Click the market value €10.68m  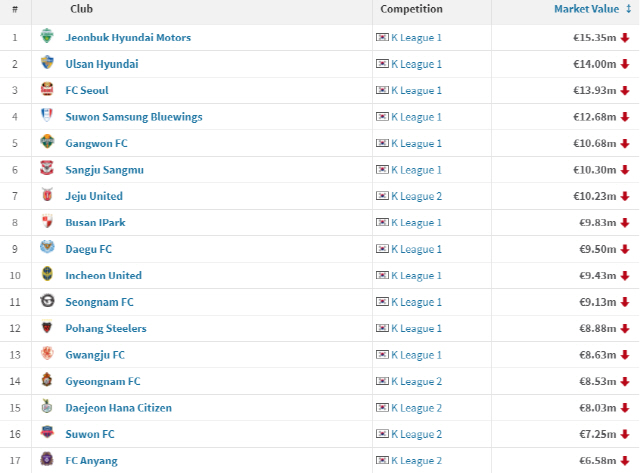594,143
